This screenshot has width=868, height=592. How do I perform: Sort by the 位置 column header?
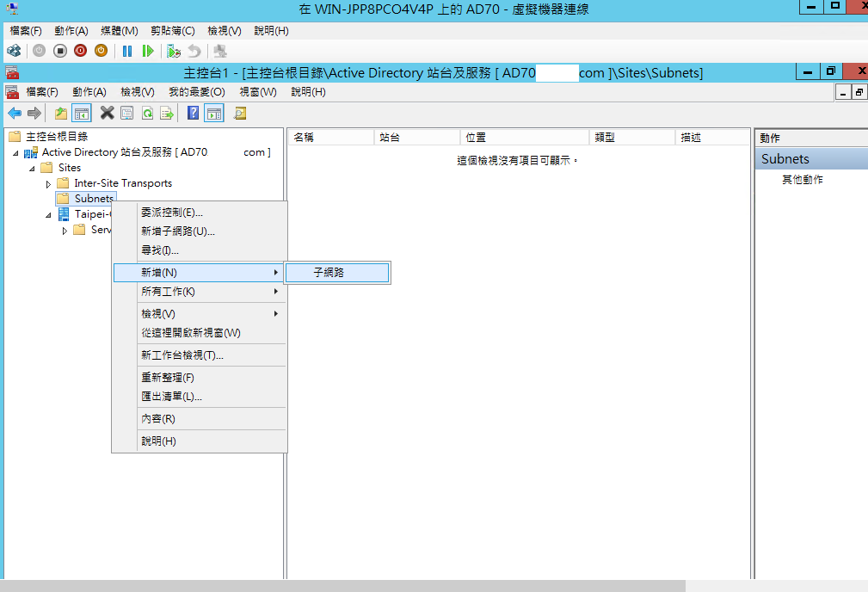tap(525, 138)
